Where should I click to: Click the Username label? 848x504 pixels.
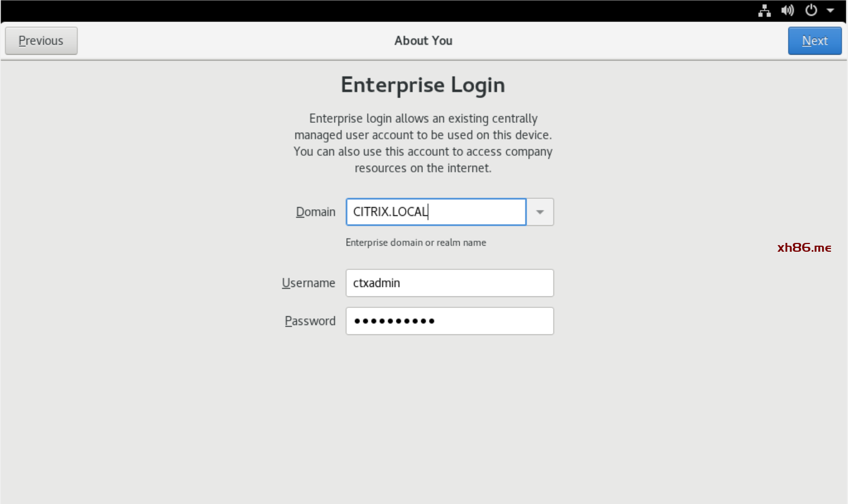coord(308,283)
